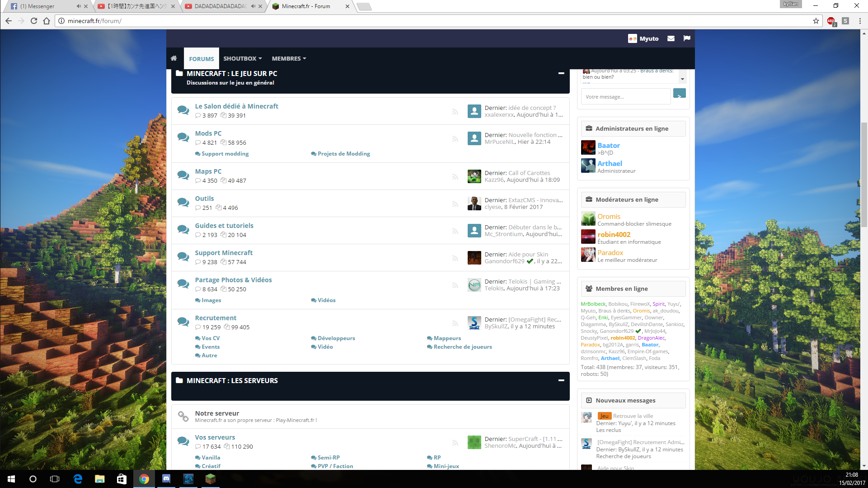Open Minecraft grass block taskbar icon

(210, 479)
